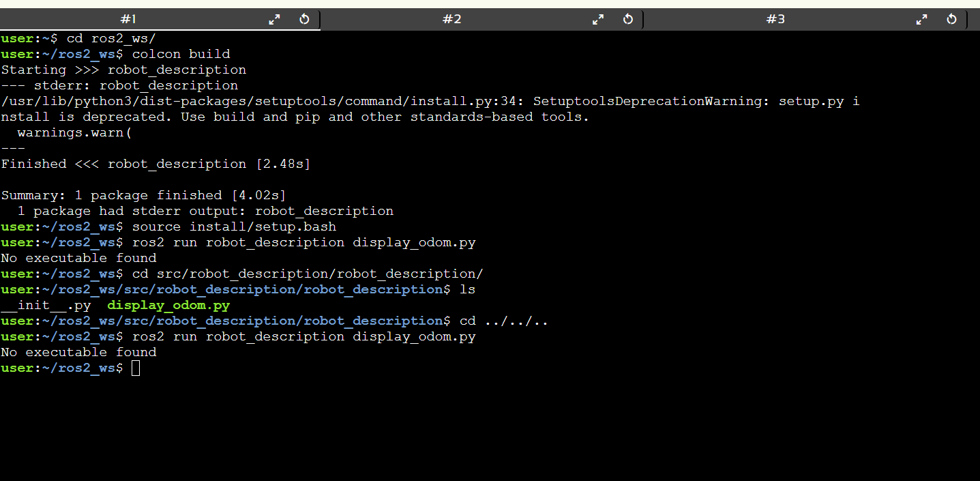Reload terminal #3

coord(951,19)
